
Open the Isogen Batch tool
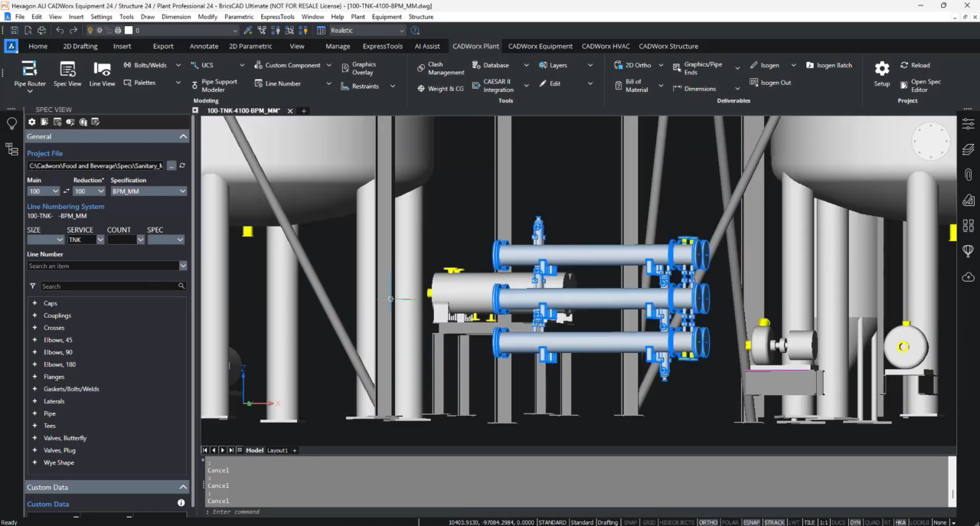[828, 65]
